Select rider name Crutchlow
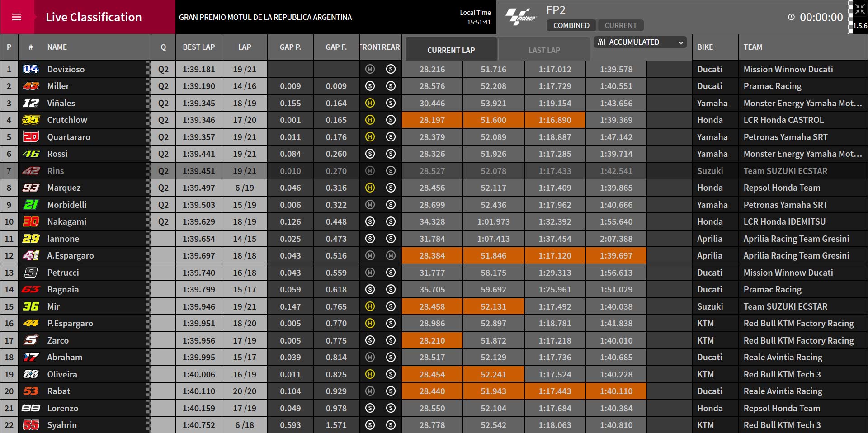This screenshot has width=868, height=433. coord(67,120)
